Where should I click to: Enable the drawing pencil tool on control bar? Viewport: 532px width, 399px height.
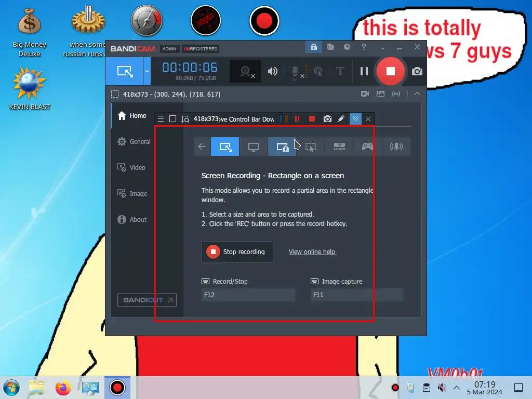pos(341,119)
